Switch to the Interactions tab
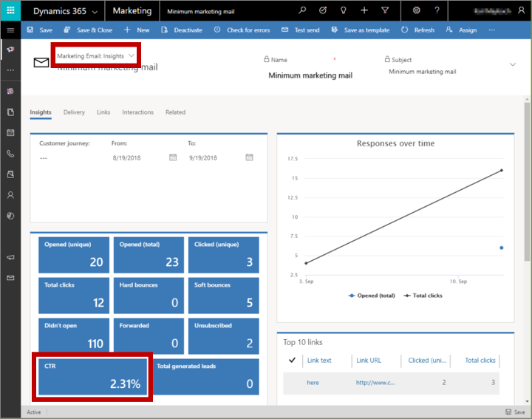This screenshot has width=532, height=419. (x=137, y=112)
